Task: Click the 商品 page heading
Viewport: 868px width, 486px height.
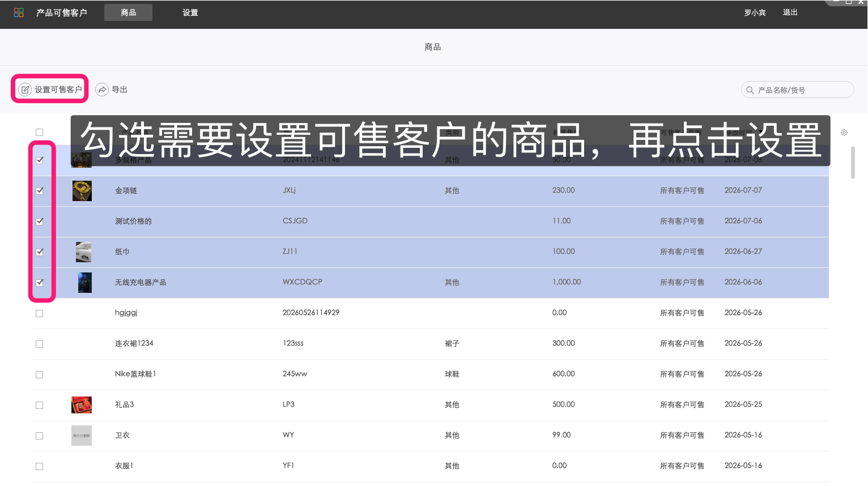Action: coord(433,47)
